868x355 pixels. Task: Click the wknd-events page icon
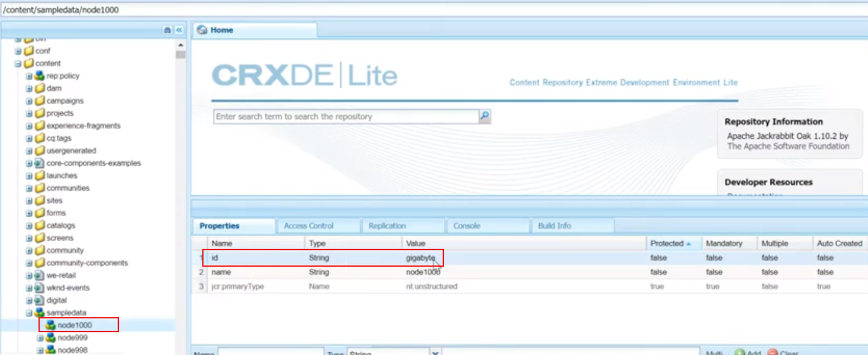40,288
